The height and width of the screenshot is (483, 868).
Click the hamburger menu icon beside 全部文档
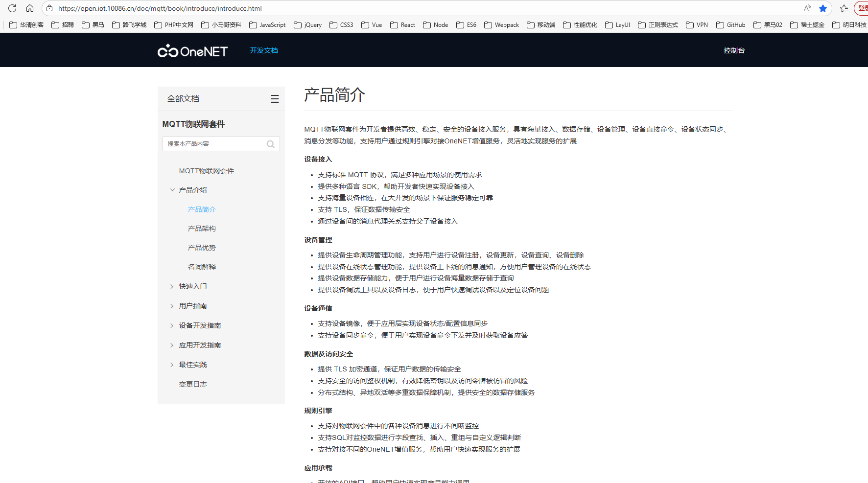(275, 99)
